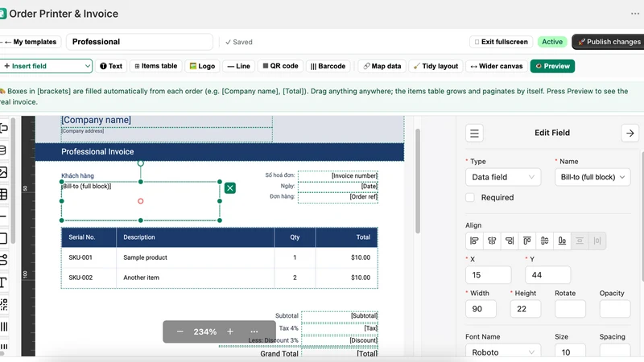
Task: Click the Align horizontal center icon
Action: (492, 241)
